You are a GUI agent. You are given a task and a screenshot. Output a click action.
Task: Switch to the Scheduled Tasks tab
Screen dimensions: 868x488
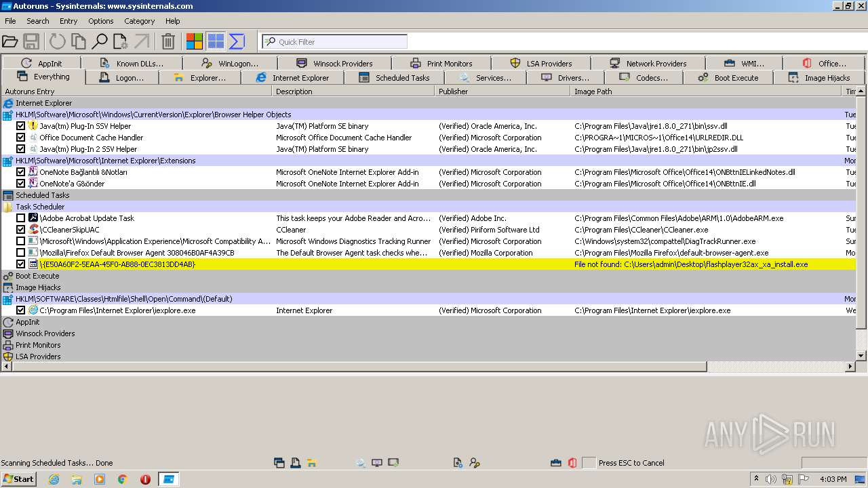click(x=394, y=78)
